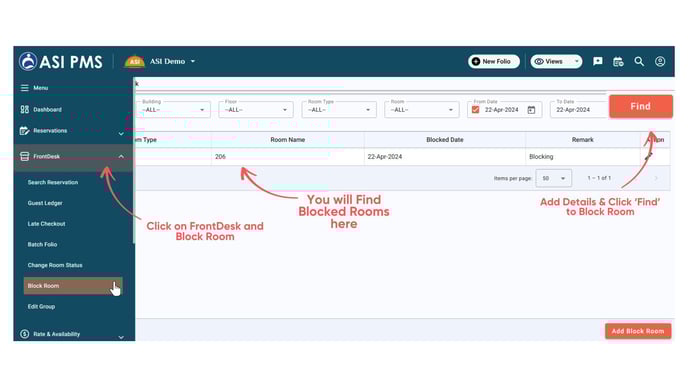Toggle the From Date checkbox

point(475,110)
